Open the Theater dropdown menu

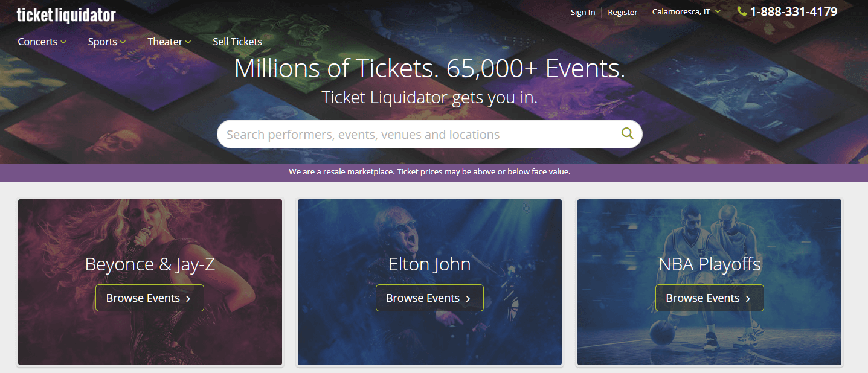169,42
